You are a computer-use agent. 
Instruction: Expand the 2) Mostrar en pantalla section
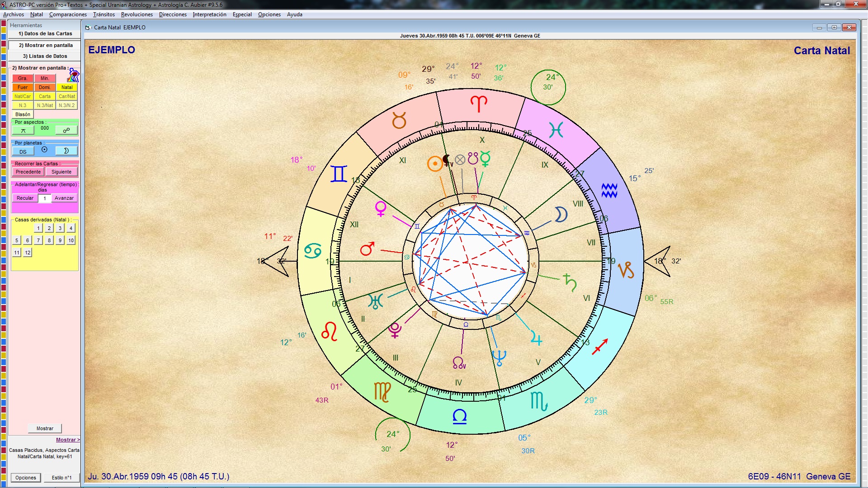point(45,45)
